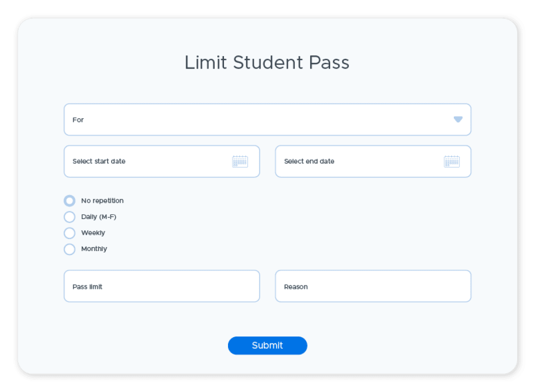The height and width of the screenshot is (392, 535).
Task: Select the Weekly radio button
Action: [70, 233]
